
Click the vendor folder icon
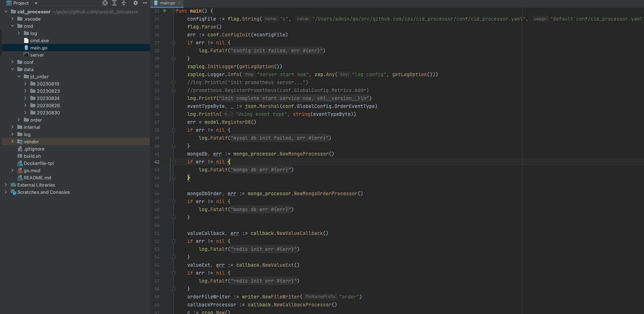tap(20, 141)
